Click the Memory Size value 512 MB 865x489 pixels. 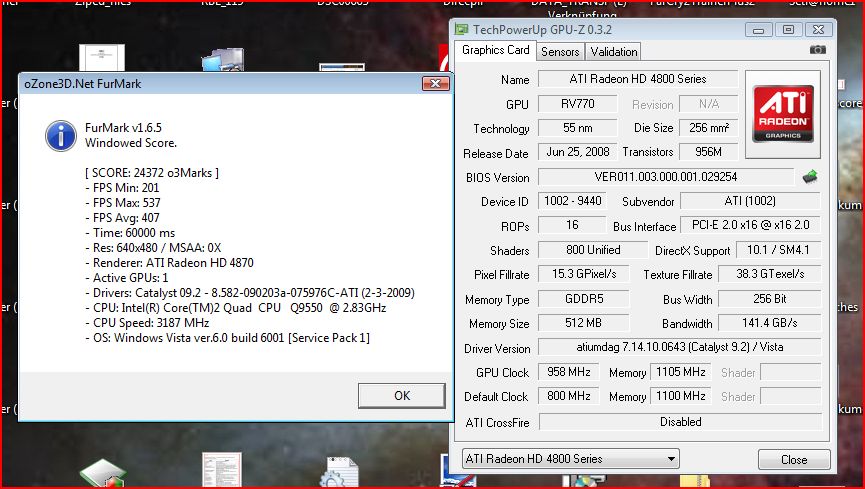point(584,323)
